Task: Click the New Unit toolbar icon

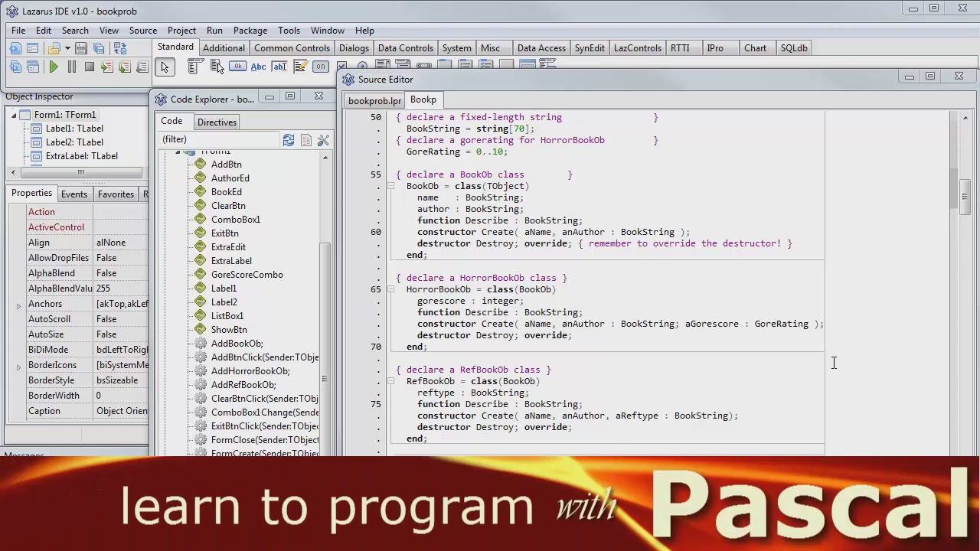Action: pyautogui.click(x=15, y=48)
